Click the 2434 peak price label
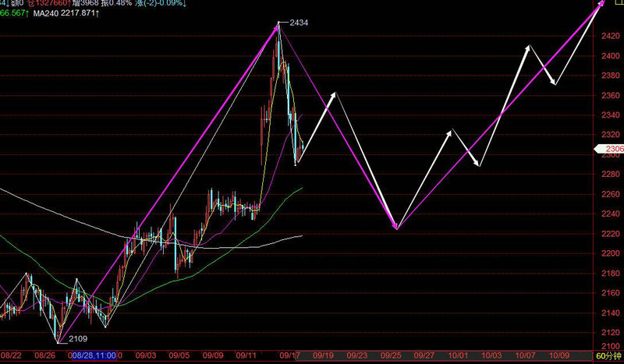The width and height of the screenshot is (624, 364). (x=298, y=23)
